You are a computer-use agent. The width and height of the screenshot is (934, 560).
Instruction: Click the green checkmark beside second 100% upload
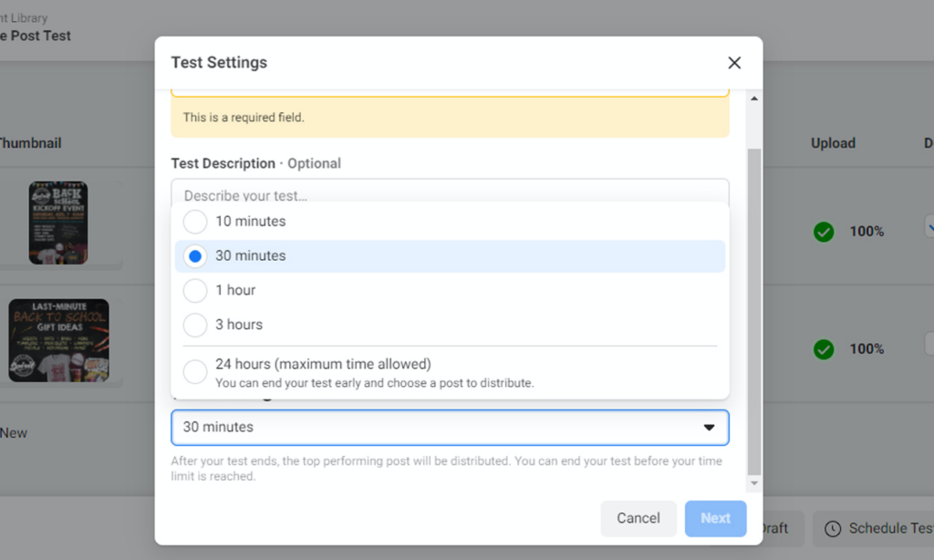(823, 348)
